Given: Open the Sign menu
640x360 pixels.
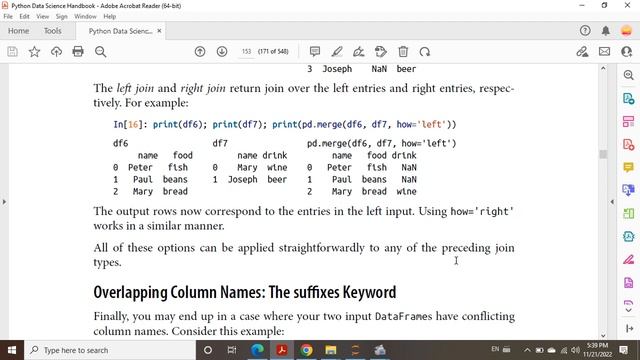Looking at the screenshot, I should pos(62,16).
